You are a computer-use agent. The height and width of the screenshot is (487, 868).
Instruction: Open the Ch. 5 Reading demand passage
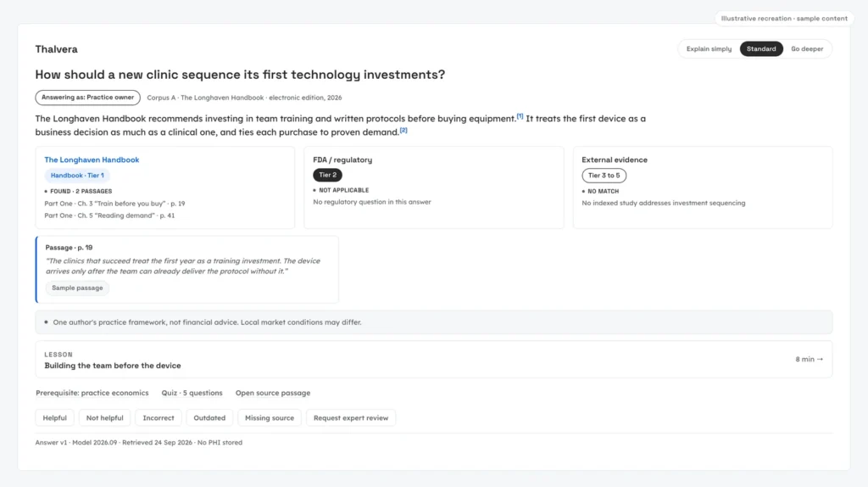point(109,216)
